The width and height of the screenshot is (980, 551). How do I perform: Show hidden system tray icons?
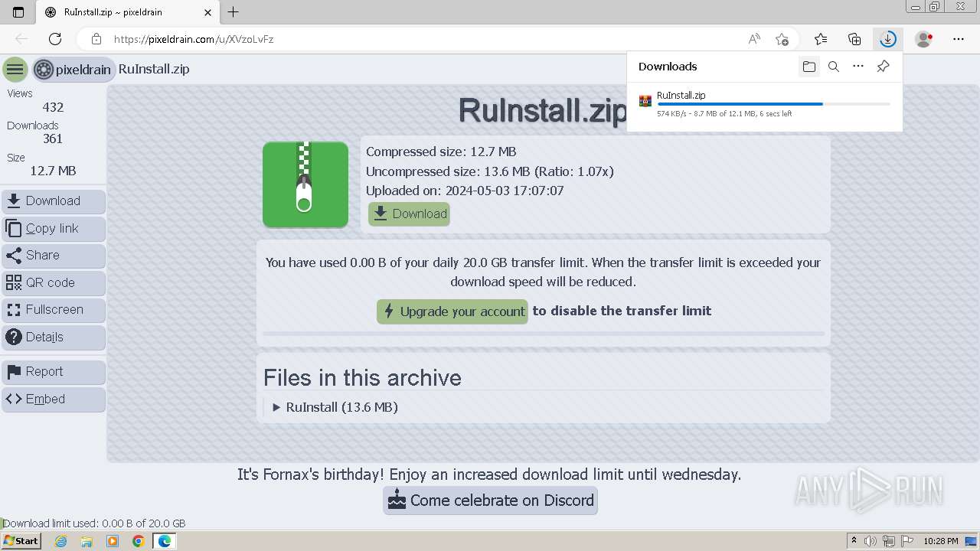click(x=854, y=541)
